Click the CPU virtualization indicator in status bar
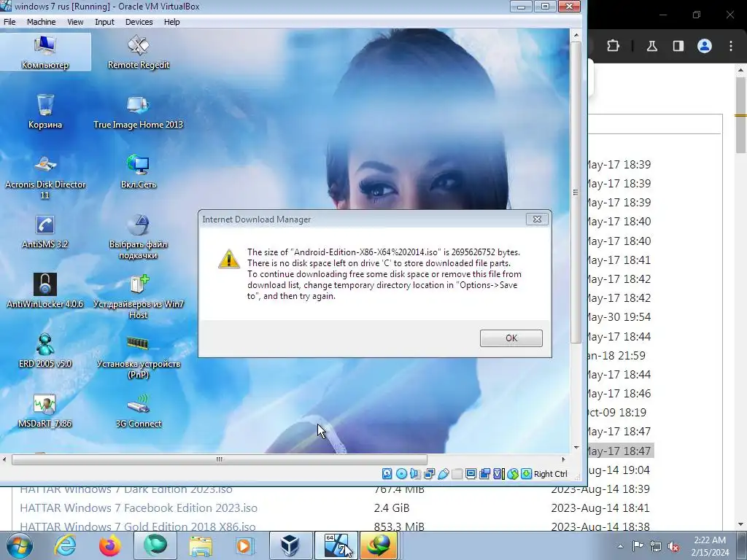 tap(498, 474)
